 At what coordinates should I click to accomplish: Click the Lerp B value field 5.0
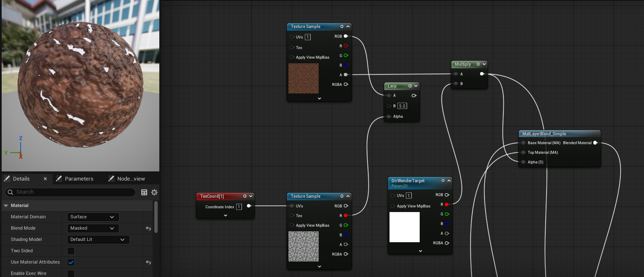402,106
